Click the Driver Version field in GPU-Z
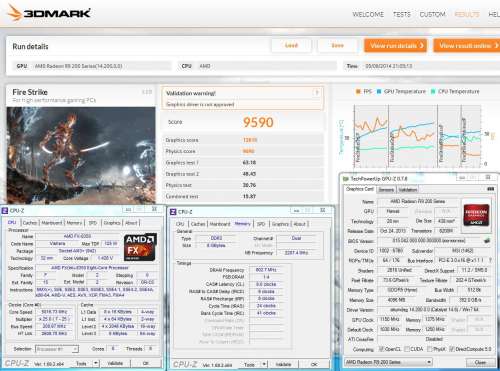 (435, 310)
